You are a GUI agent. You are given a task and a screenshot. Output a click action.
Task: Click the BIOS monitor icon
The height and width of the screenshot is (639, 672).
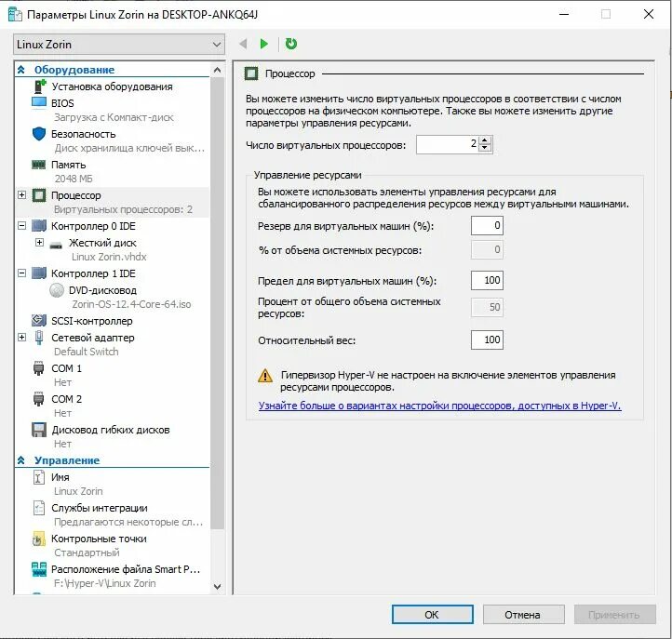point(38,103)
